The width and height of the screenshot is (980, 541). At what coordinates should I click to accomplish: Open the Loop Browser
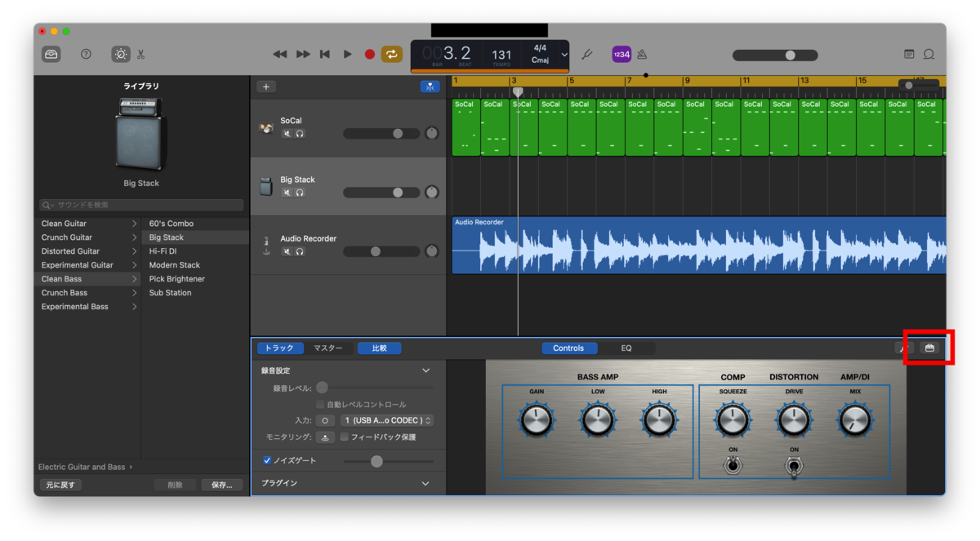[x=929, y=55]
